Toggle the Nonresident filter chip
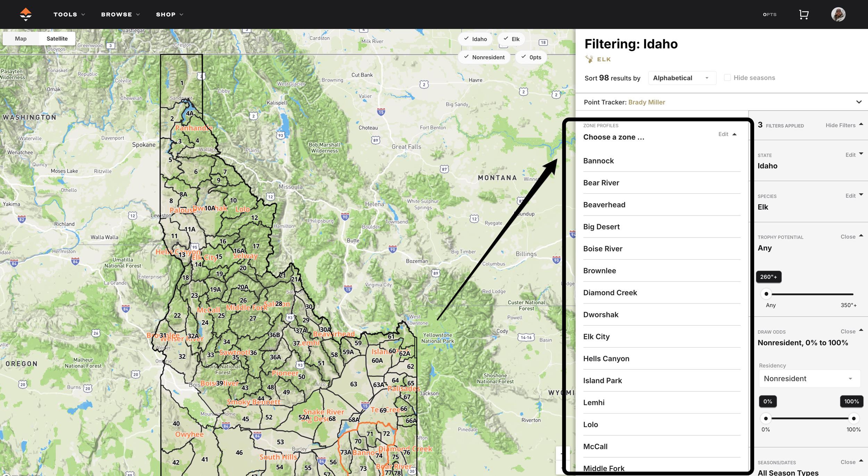 pyautogui.click(x=484, y=57)
